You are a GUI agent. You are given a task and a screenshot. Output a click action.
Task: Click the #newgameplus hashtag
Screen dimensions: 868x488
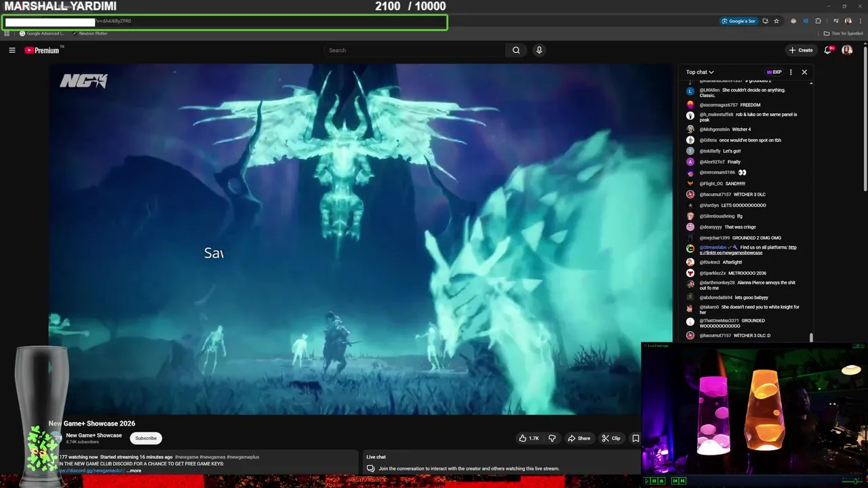[x=243, y=457]
